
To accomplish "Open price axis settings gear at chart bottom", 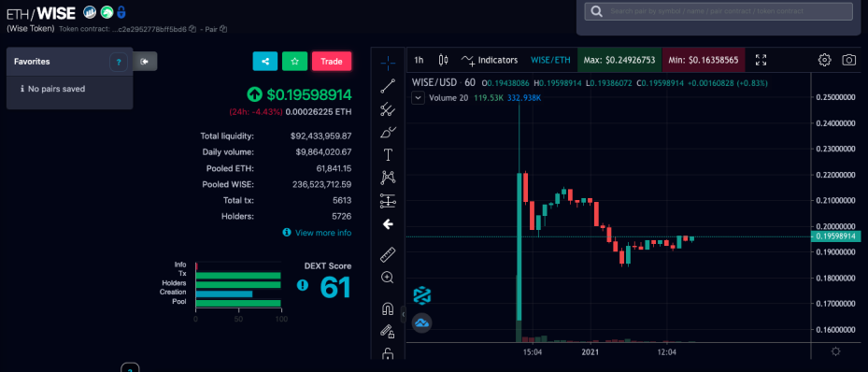I will 836,351.
